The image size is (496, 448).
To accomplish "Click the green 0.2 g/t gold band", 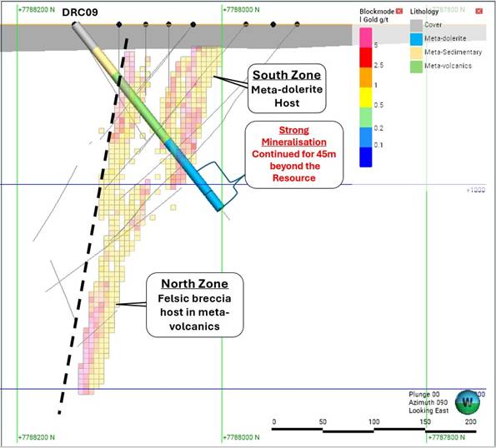I will 366,117.
